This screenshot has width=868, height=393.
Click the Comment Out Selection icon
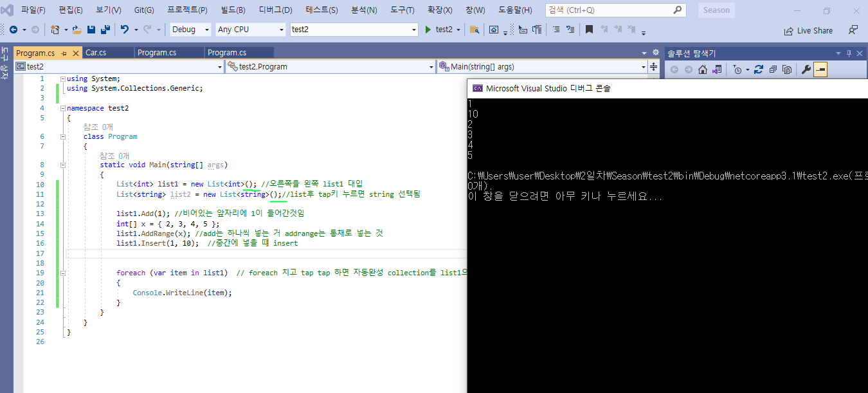click(556, 30)
